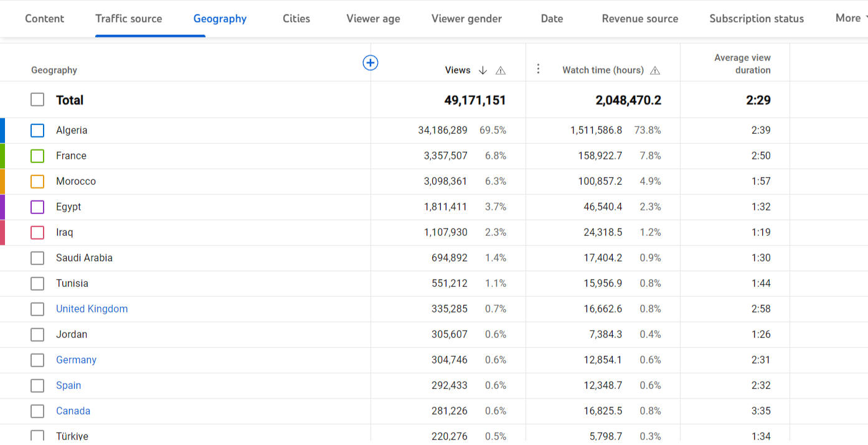Toggle the Total row checkbox
This screenshot has height=445, width=868.
(37, 100)
